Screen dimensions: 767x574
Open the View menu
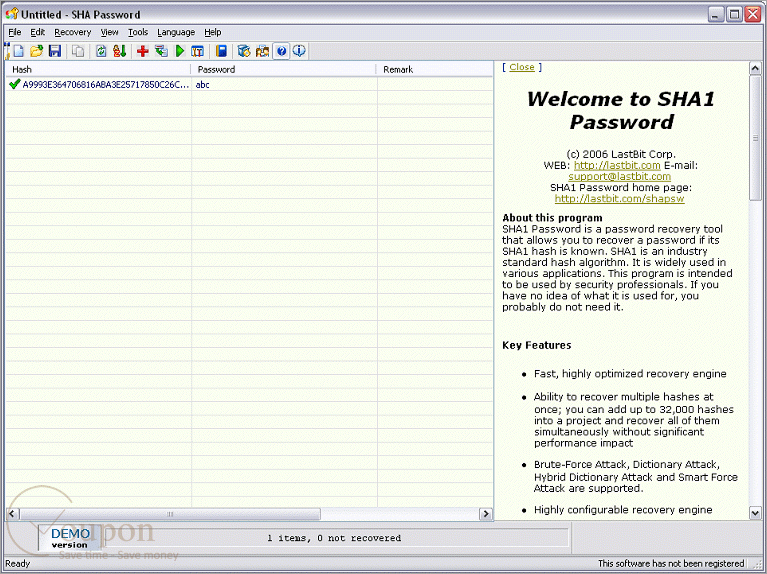pos(110,32)
